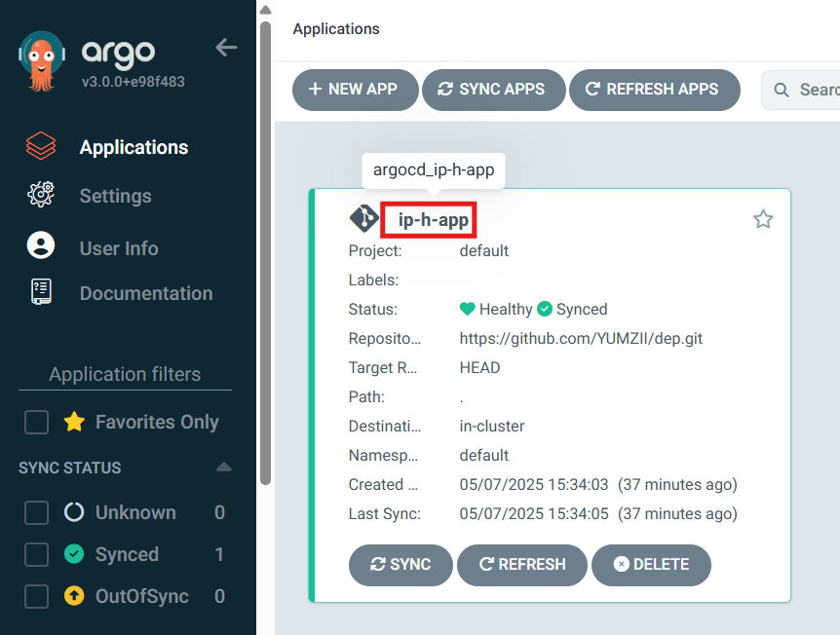Open User Info in the sidebar
Screen dimensions: 840x635
[x=119, y=248]
